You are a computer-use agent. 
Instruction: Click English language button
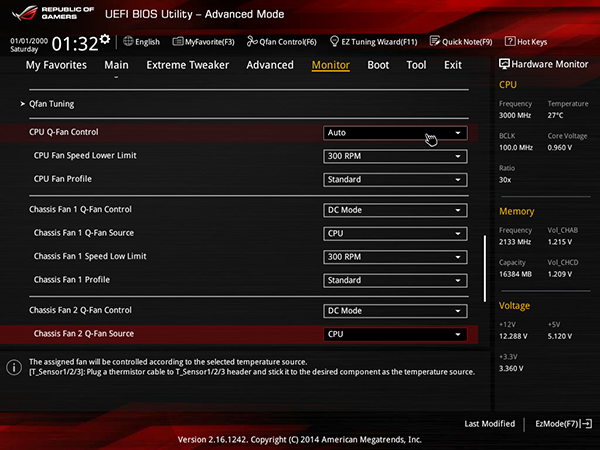pyautogui.click(x=142, y=41)
